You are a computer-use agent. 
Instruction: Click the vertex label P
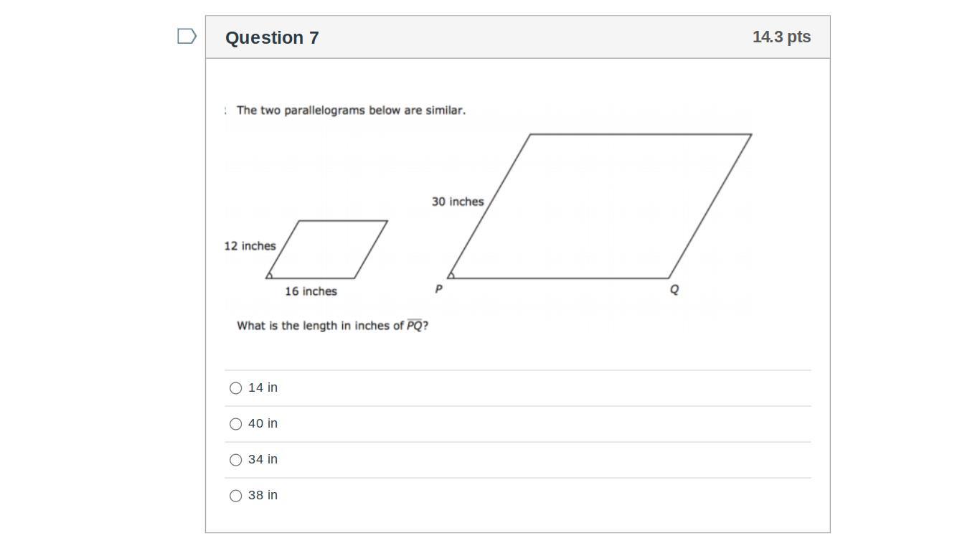(439, 289)
